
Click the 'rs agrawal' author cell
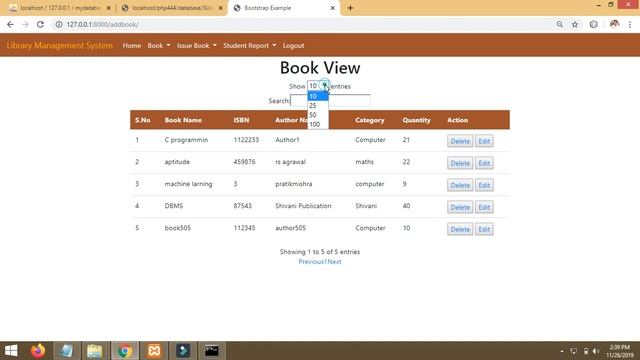(290, 162)
